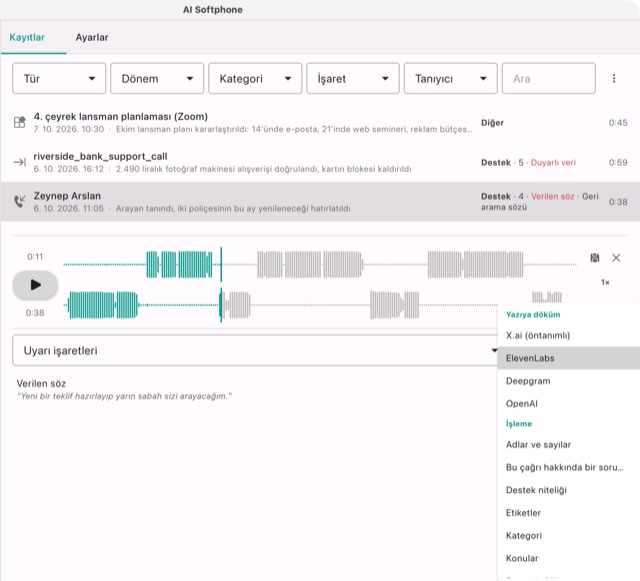Select Adlar ve sayılar processing option
This screenshot has width=640, height=581.
click(569, 445)
